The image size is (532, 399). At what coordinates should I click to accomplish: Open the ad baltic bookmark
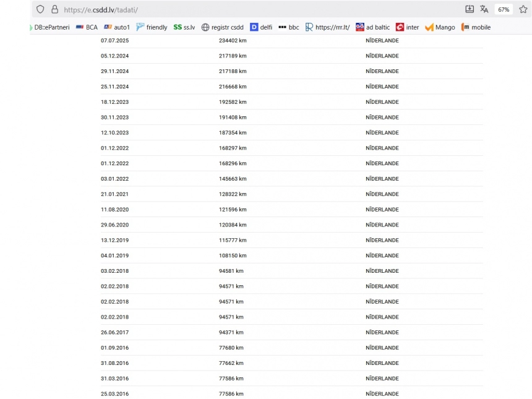click(x=372, y=27)
